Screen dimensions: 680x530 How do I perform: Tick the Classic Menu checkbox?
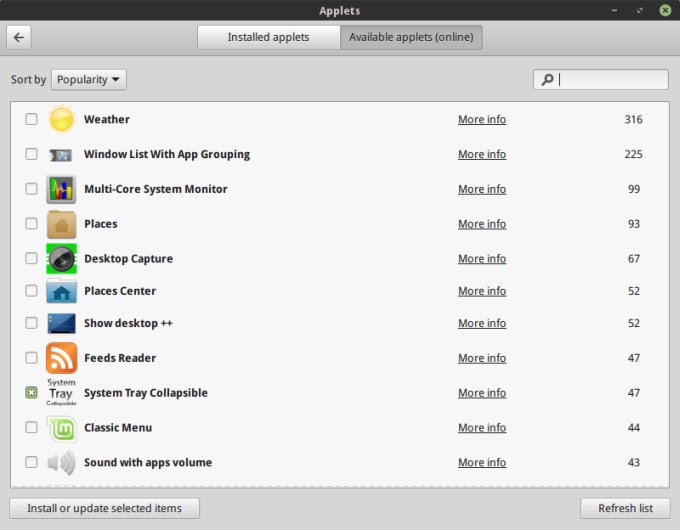pyautogui.click(x=31, y=427)
